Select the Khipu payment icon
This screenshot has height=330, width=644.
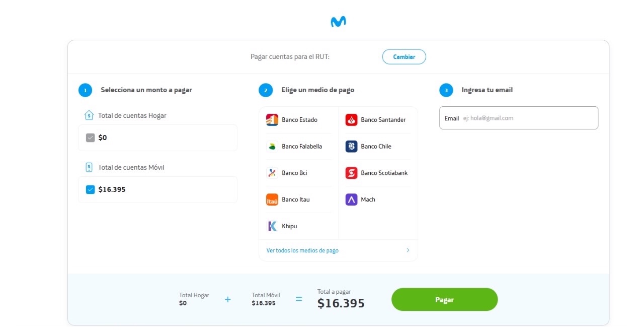[272, 226]
